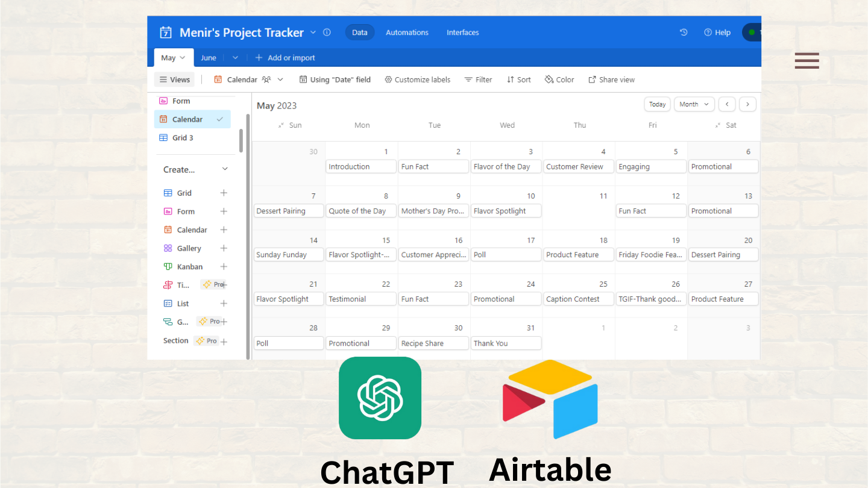Viewport: 868px width, 488px height.
Task: Click the base calendar icon beside Menir's Project Tracker
Action: (x=165, y=33)
